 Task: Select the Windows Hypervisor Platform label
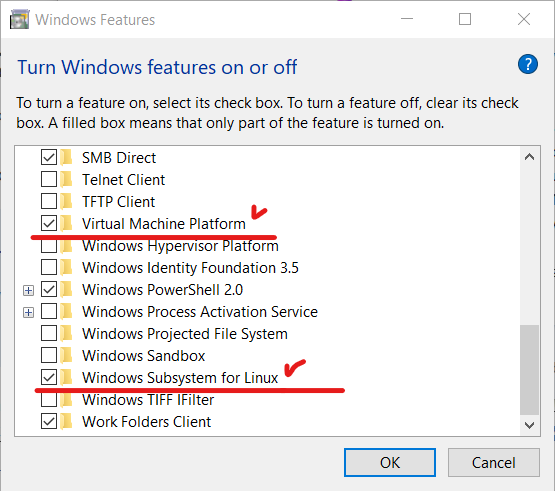point(181,246)
